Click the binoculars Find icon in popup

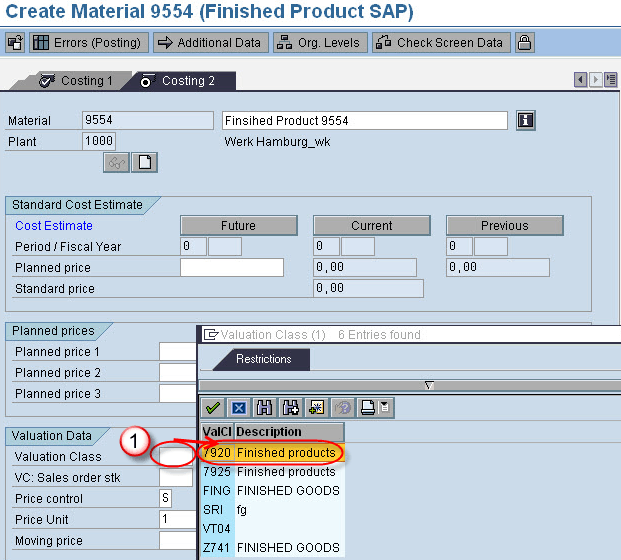(265, 408)
